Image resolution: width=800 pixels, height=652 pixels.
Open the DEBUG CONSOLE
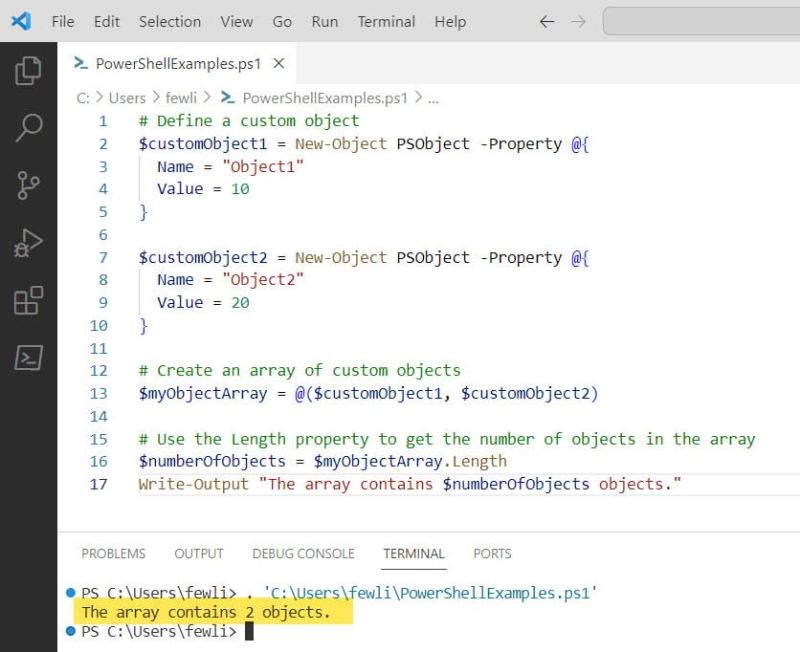pyautogui.click(x=303, y=553)
